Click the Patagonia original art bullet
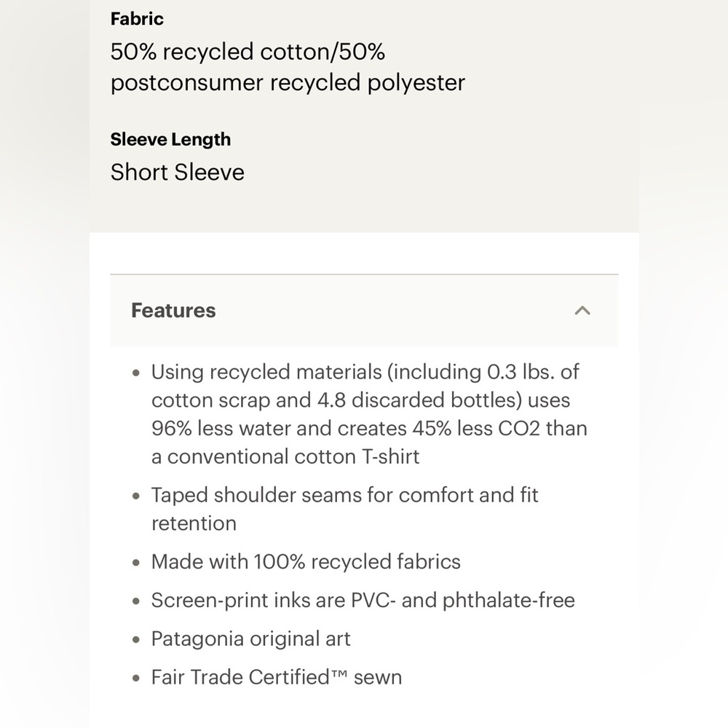The width and height of the screenshot is (728, 728). (x=250, y=639)
